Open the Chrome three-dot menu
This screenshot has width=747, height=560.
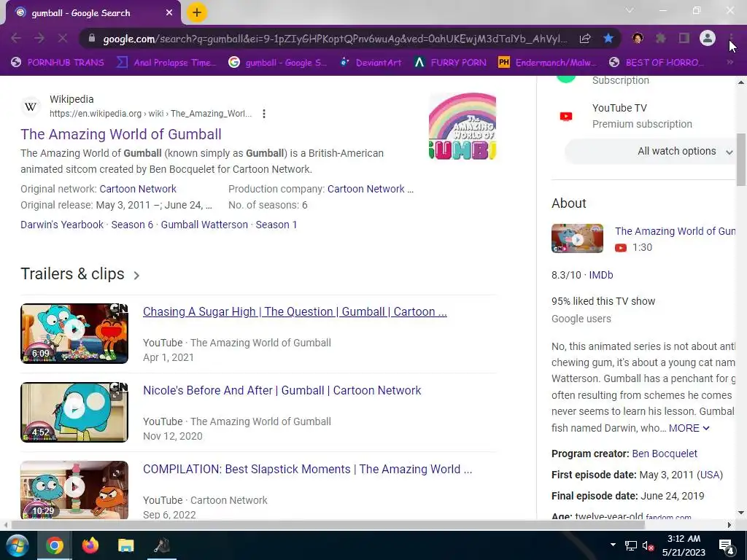[x=731, y=38]
